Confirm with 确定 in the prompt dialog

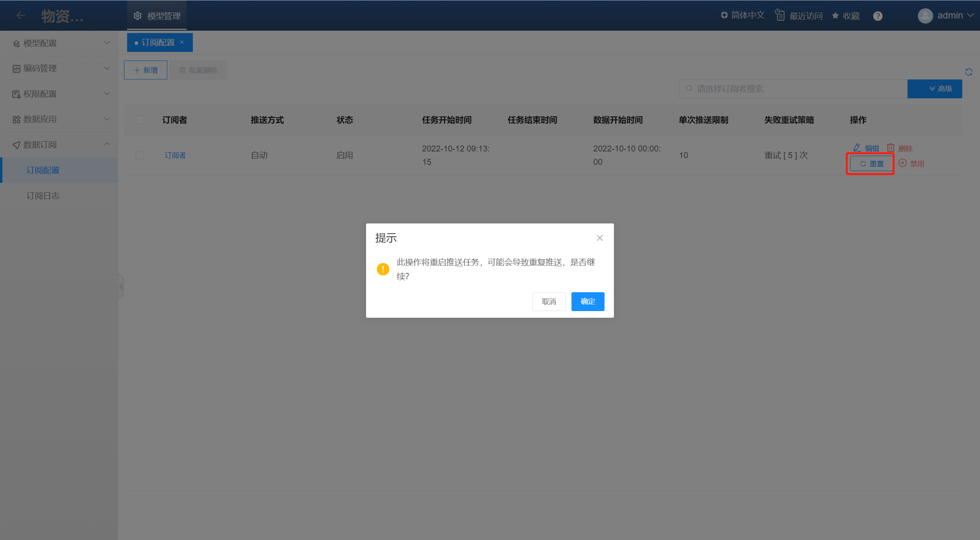pos(588,302)
